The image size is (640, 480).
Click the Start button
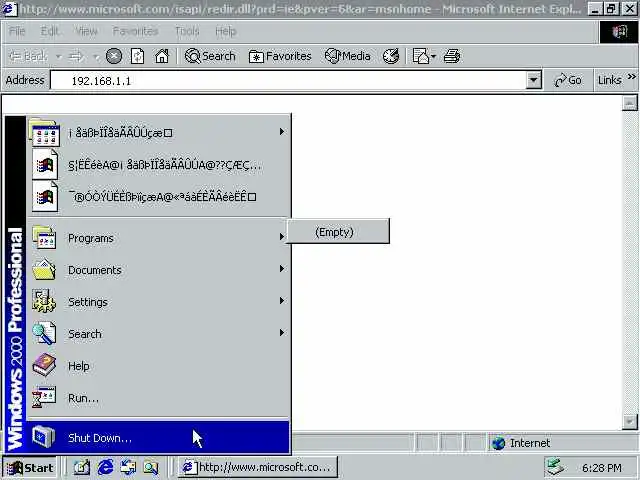30,467
